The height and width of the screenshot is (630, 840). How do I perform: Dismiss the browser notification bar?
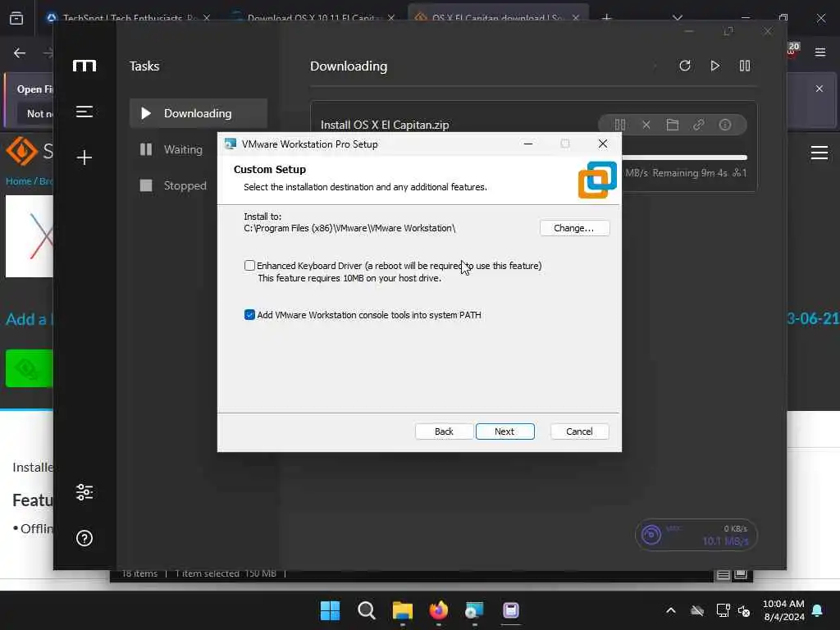point(819,89)
